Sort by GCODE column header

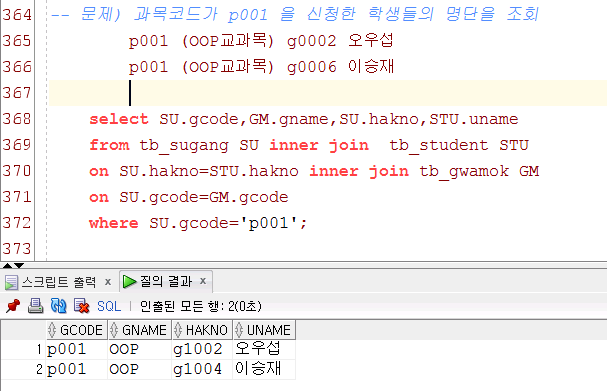coord(77,330)
